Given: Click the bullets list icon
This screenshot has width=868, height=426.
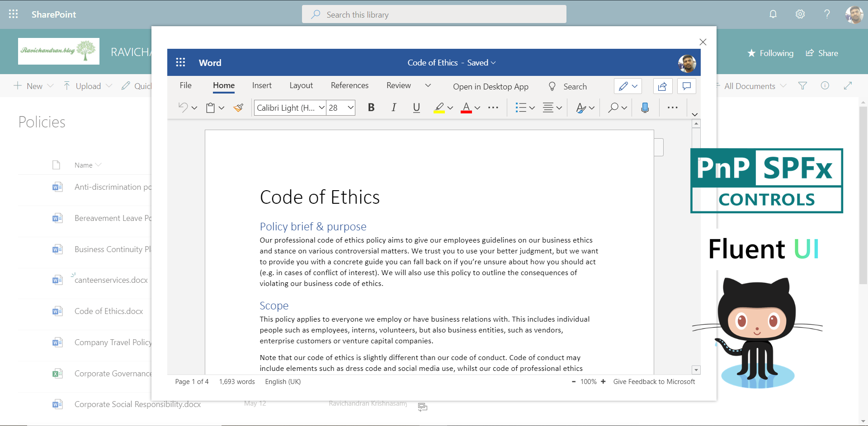Looking at the screenshot, I should pyautogui.click(x=521, y=108).
